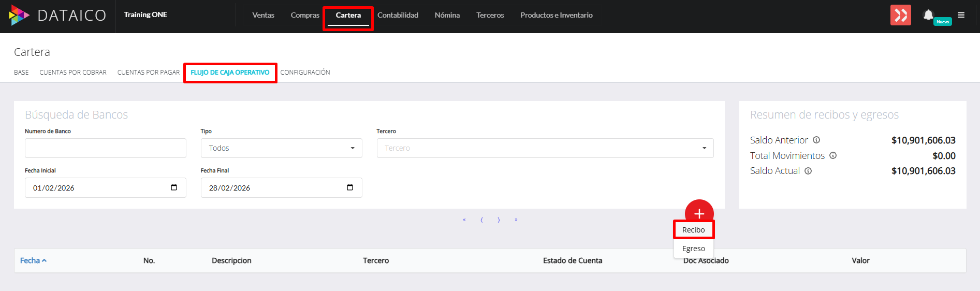Open the hamburger menu icon

(x=961, y=15)
